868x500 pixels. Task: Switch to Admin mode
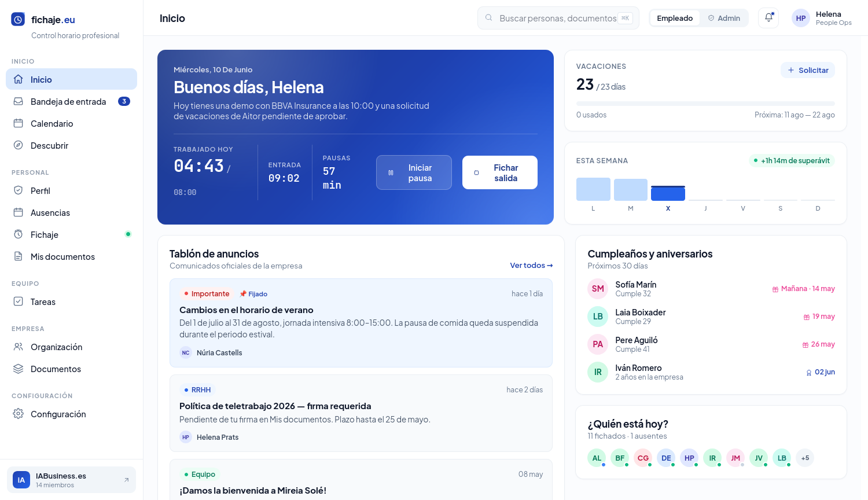point(724,18)
